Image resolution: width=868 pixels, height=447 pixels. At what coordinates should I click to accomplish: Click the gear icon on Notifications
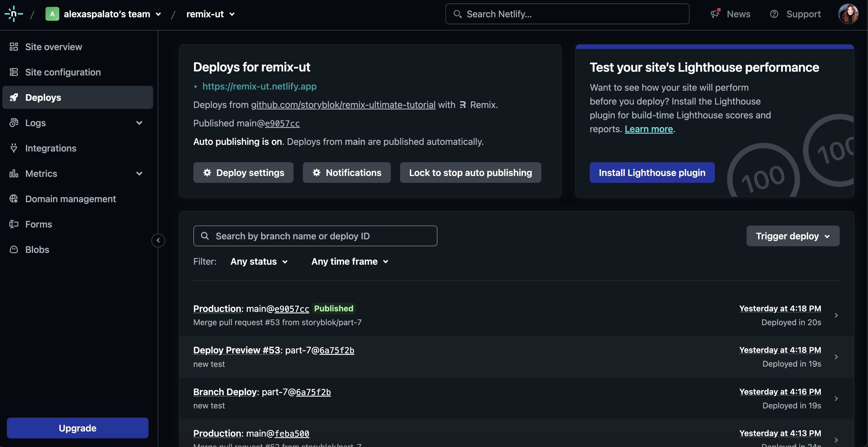[x=316, y=173]
